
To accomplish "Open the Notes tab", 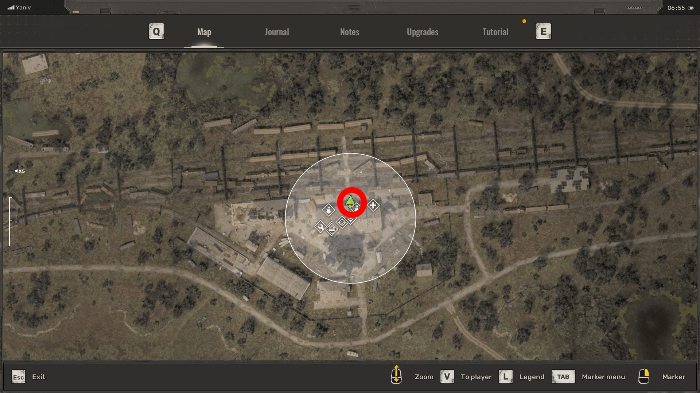I will 350,32.
